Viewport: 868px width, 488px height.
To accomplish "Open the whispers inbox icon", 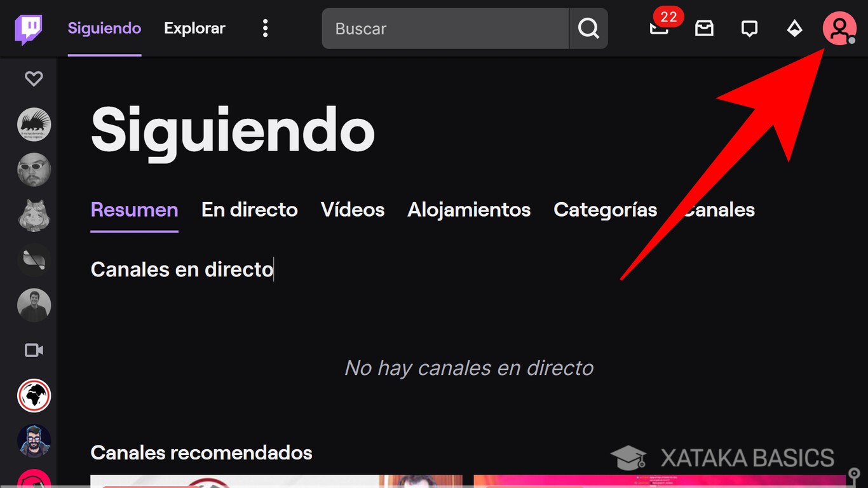I will 704,28.
